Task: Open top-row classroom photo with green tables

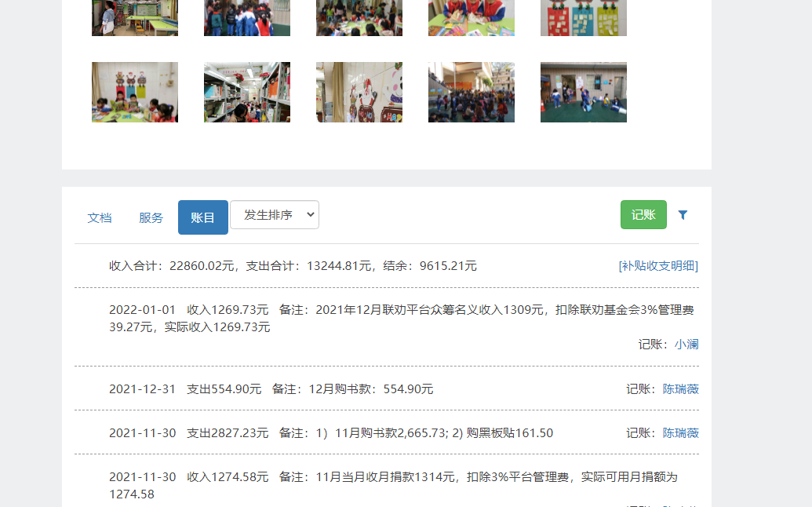Action: 135,17
